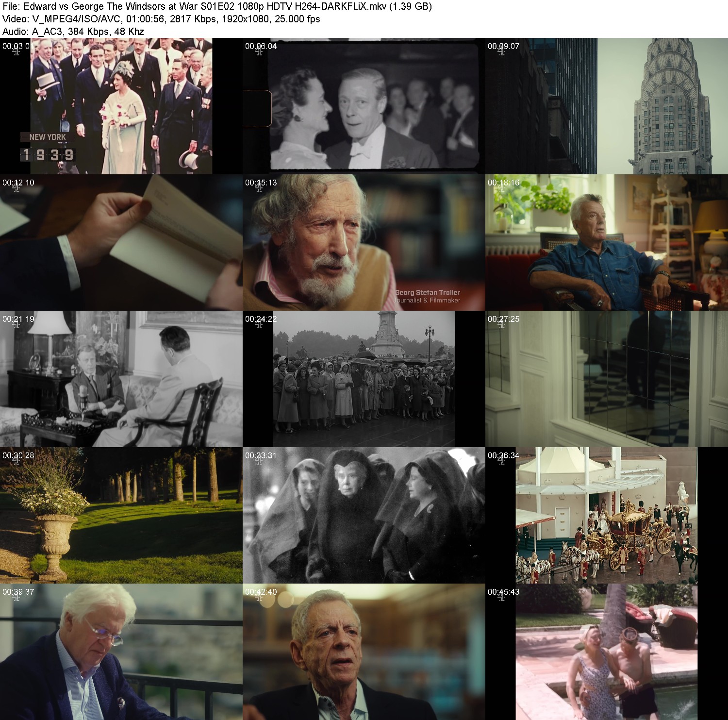Select the 00:03 New York 1939 thumbnail
This screenshot has height=720, width=728.
[121, 106]
